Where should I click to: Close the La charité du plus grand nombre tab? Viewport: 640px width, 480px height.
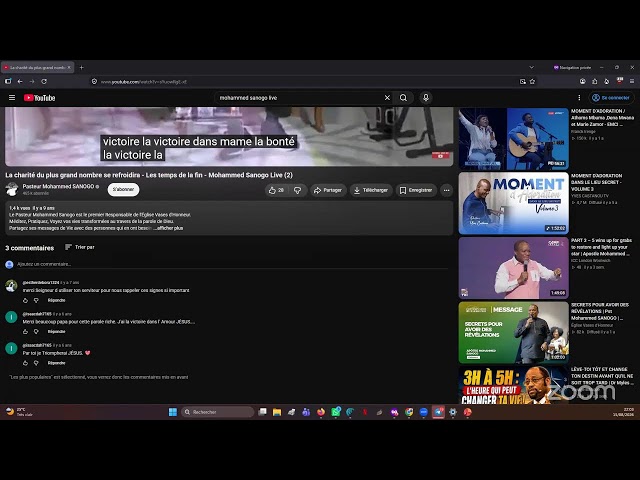pos(69,67)
